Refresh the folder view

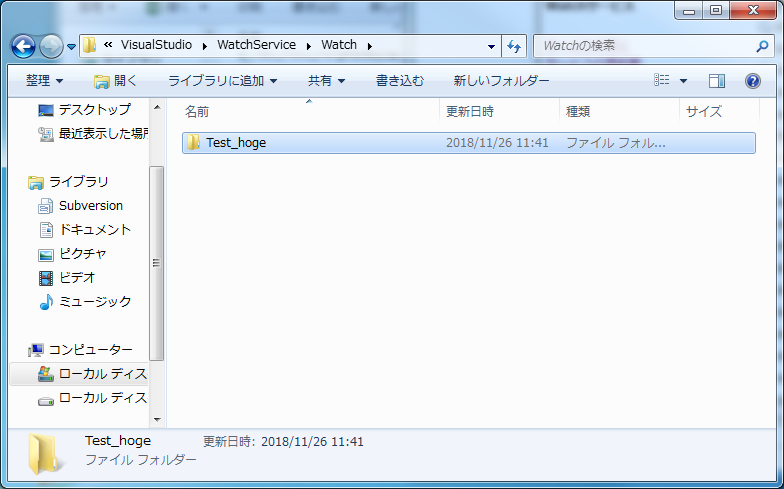[514, 46]
